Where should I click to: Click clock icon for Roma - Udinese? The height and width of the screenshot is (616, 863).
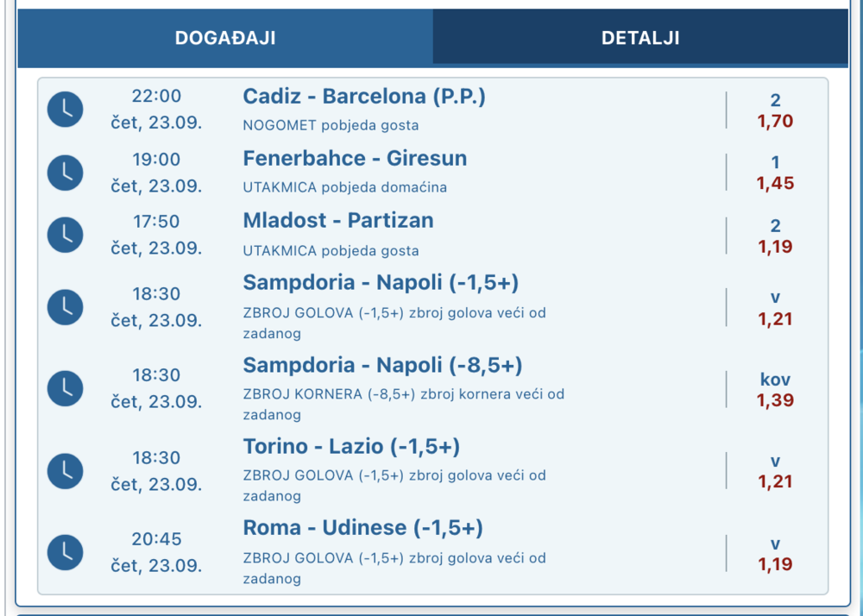click(66, 552)
